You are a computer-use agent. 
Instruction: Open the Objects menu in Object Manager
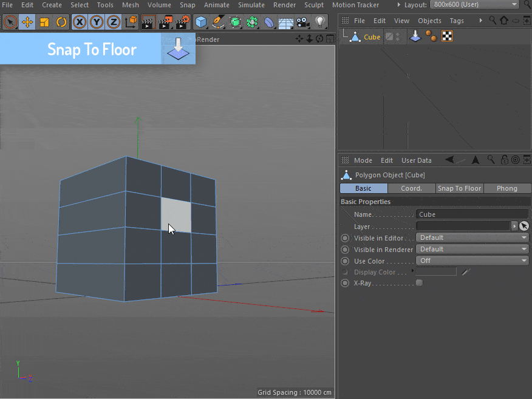pos(429,21)
